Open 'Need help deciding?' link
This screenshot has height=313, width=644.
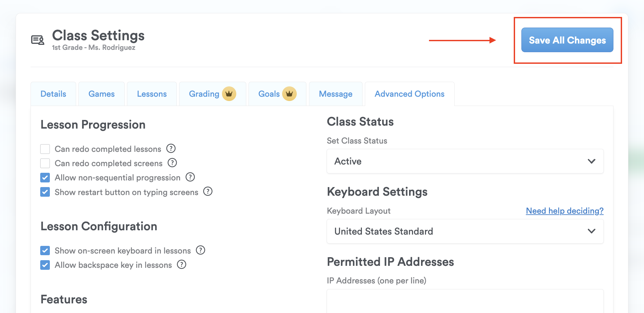click(x=565, y=211)
